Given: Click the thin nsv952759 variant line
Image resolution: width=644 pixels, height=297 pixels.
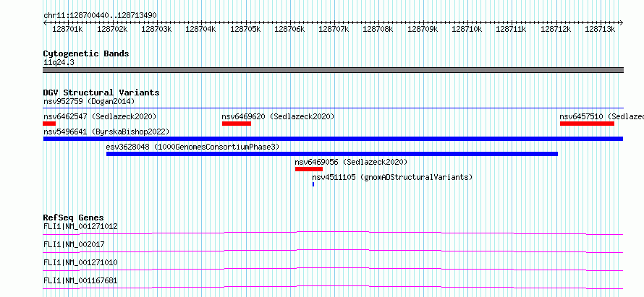Looking at the screenshot, I should (x=333, y=108).
